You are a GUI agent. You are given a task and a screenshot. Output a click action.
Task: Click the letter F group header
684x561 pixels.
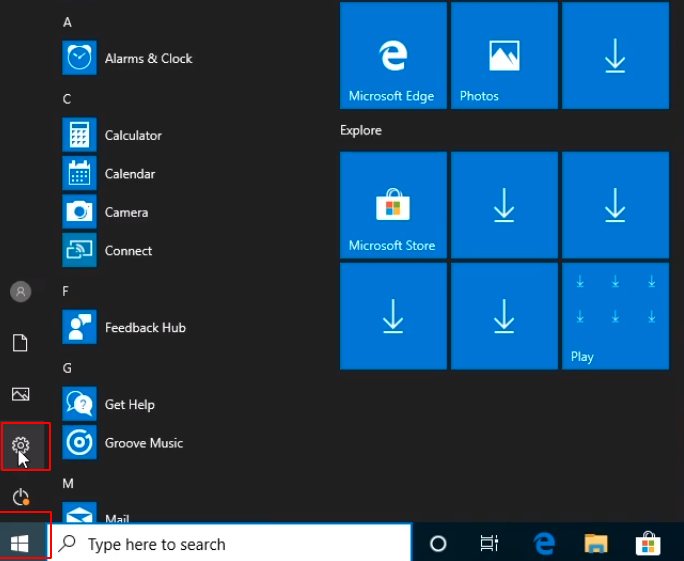[x=65, y=291]
